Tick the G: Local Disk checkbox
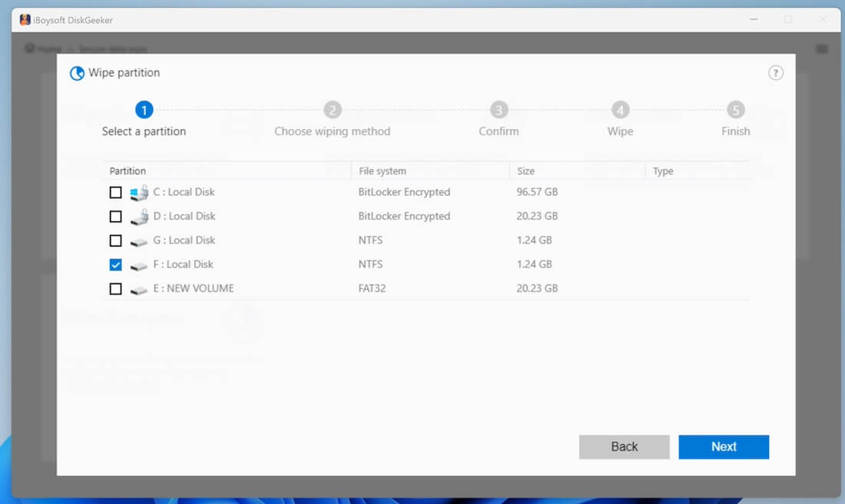 click(x=115, y=240)
